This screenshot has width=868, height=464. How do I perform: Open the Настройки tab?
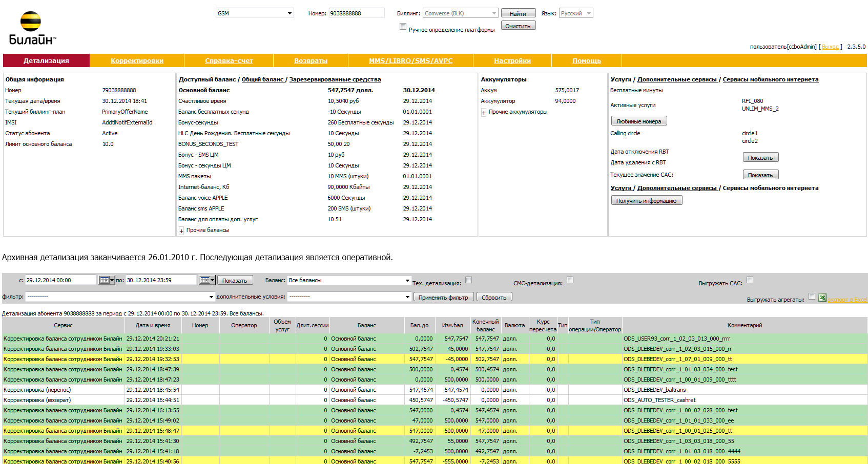pyautogui.click(x=512, y=60)
